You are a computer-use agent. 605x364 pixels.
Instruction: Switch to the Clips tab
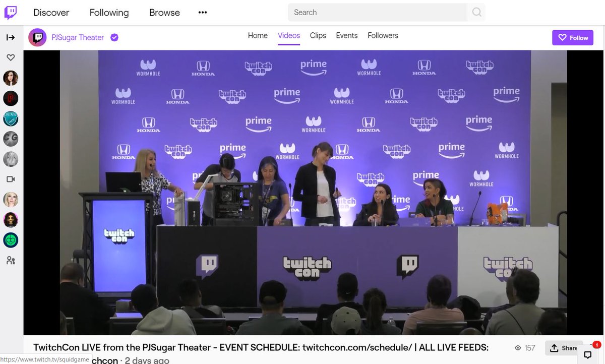(318, 36)
